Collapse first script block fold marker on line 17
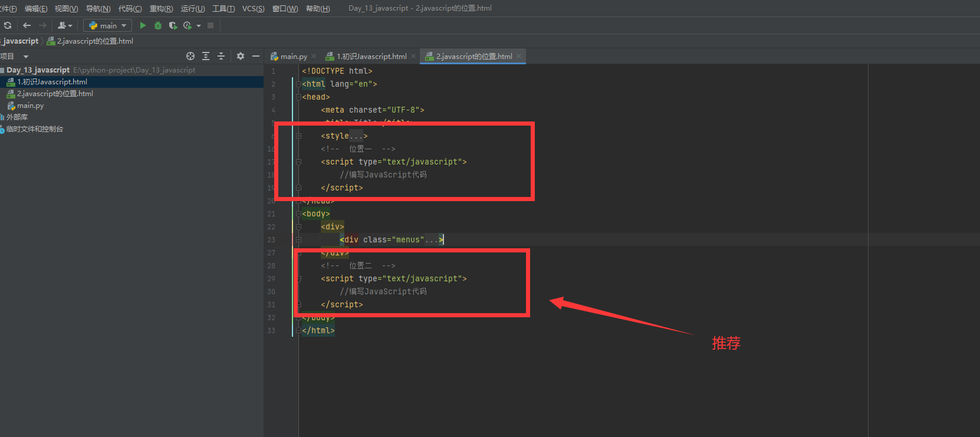The height and width of the screenshot is (437, 980). click(x=298, y=162)
